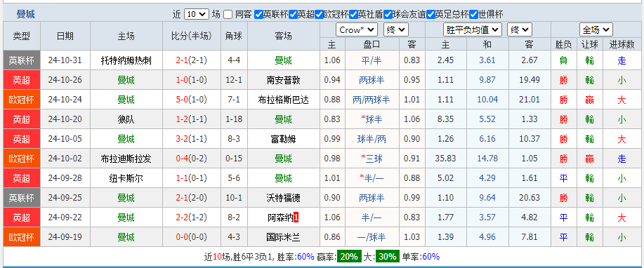The width and height of the screenshot is (644, 268).
Task: Click away odds 19.49
Action: pos(530,80)
